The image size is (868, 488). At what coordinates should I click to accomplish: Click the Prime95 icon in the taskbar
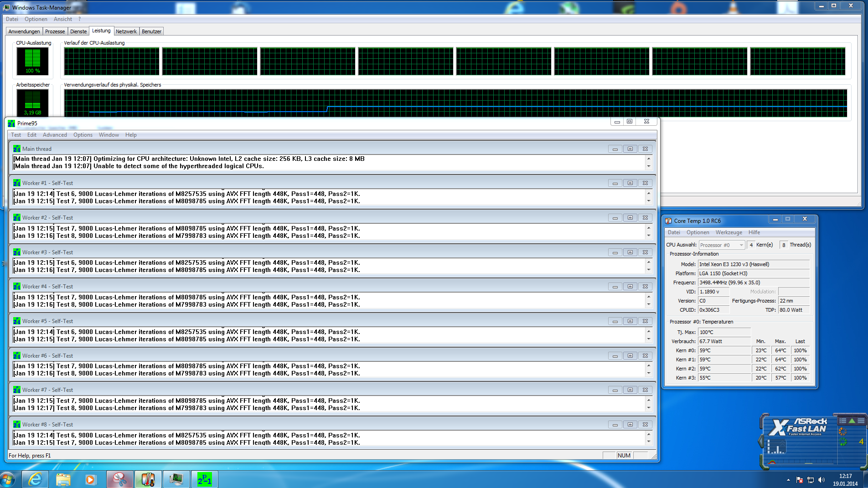tap(204, 479)
